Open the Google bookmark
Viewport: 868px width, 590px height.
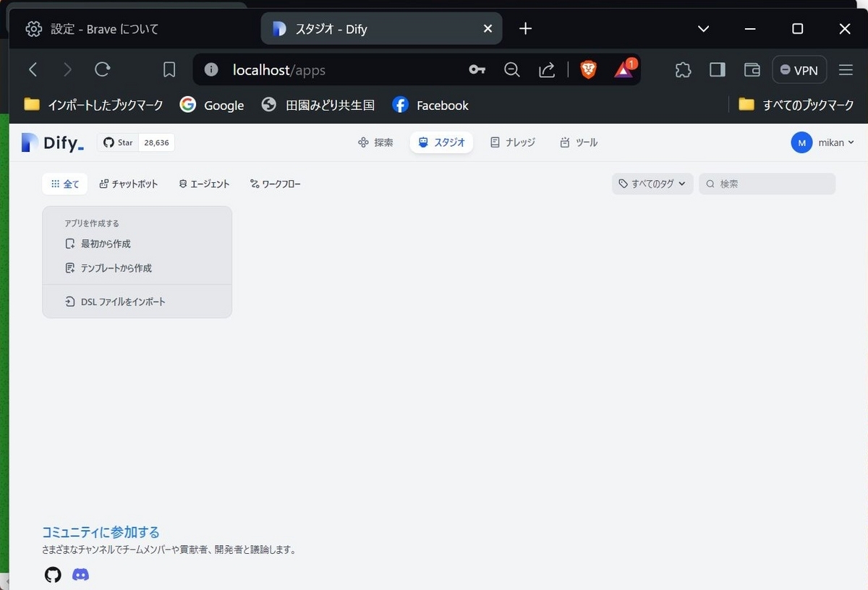coord(212,105)
